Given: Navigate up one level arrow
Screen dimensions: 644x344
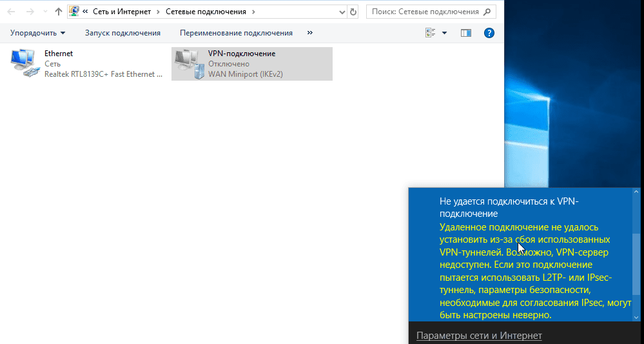Looking at the screenshot, I should tap(58, 12).
